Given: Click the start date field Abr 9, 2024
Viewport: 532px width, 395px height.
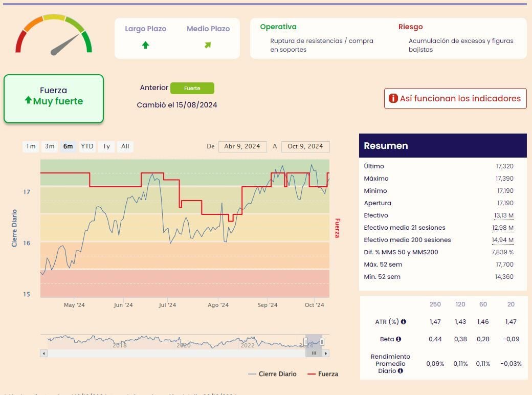Looking at the screenshot, I should click(x=242, y=147).
